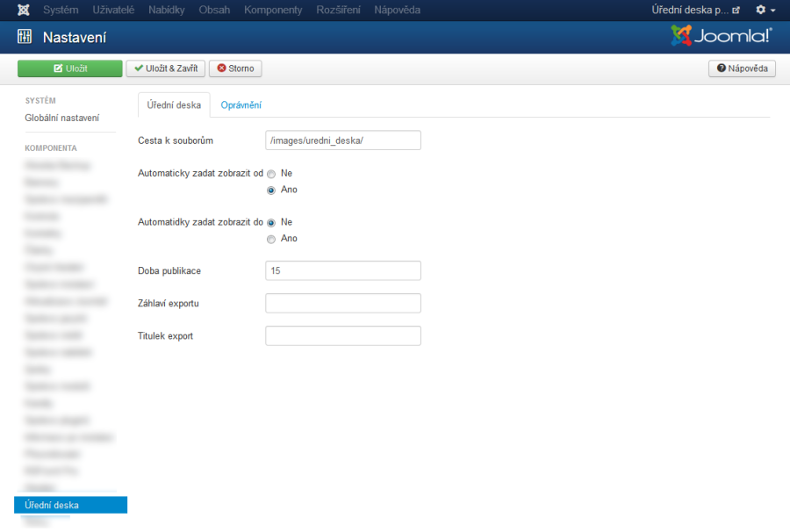
Task: Select Ne for Automaticky zadat zobrazit od
Action: click(x=271, y=173)
